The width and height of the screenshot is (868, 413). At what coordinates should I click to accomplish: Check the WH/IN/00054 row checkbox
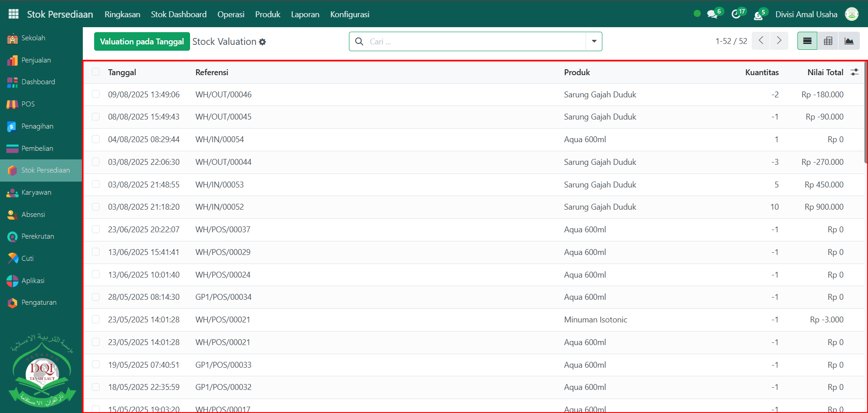95,139
